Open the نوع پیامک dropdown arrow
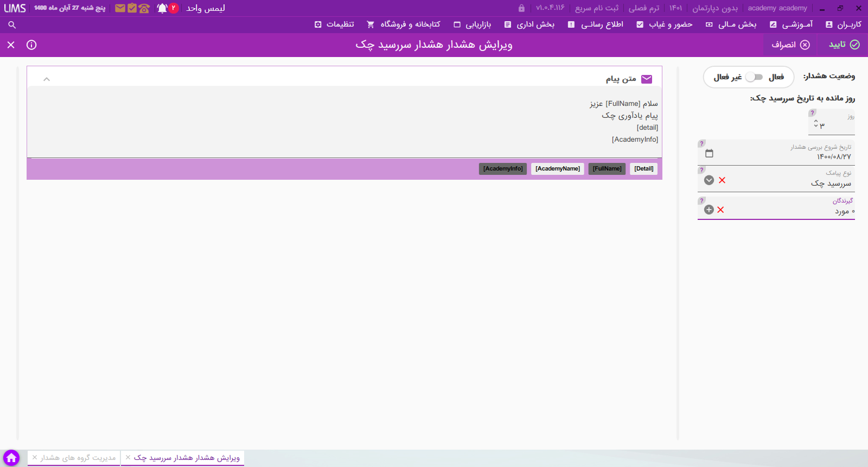 pyautogui.click(x=709, y=180)
